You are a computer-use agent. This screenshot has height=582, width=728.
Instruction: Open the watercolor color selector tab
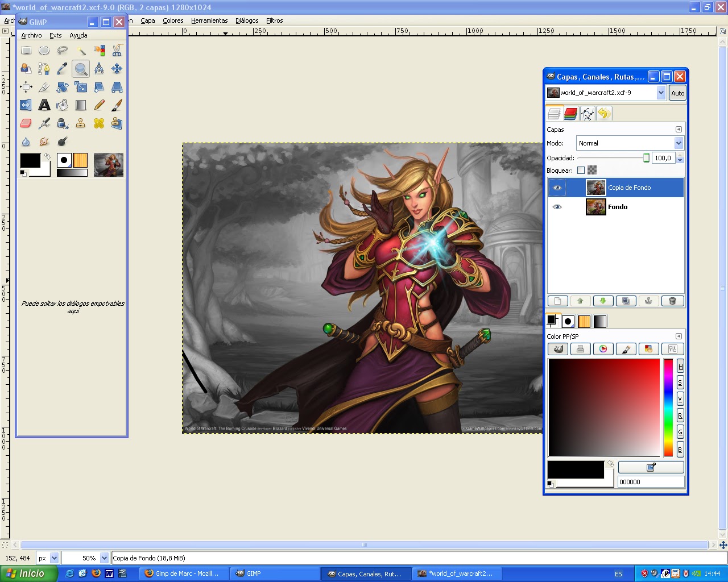tap(626, 349)
